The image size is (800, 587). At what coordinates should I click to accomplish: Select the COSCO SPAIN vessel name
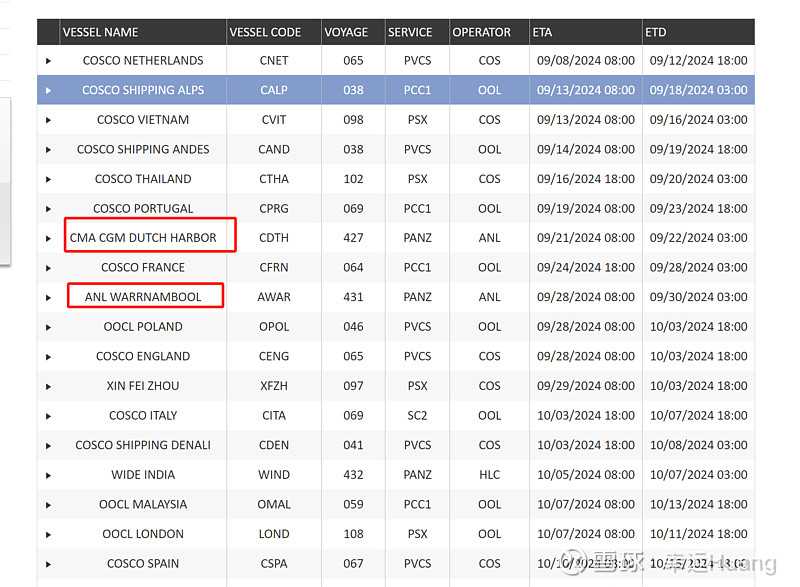pos(143,564)
